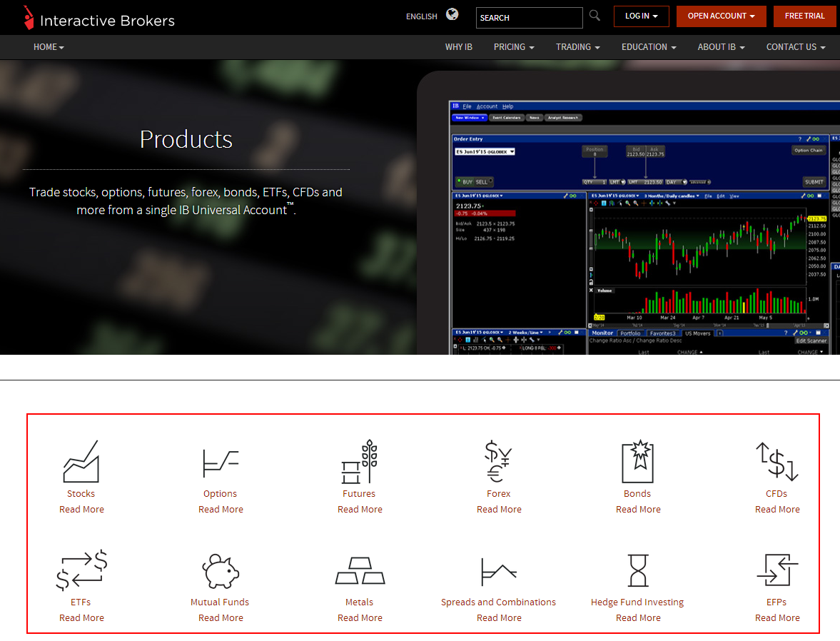The width and height of the screenshot is (840, 641).
Task: Open the Bonds link
Action: click(637, 494)
